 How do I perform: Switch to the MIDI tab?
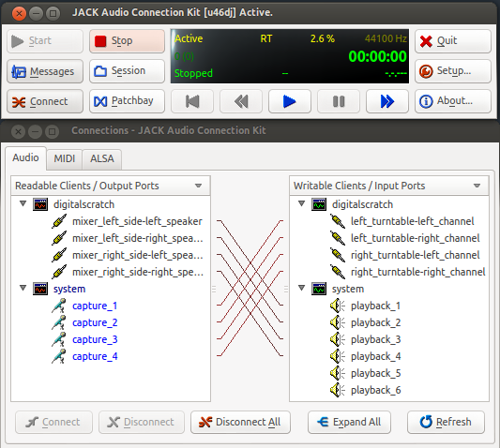coord(65,158)
